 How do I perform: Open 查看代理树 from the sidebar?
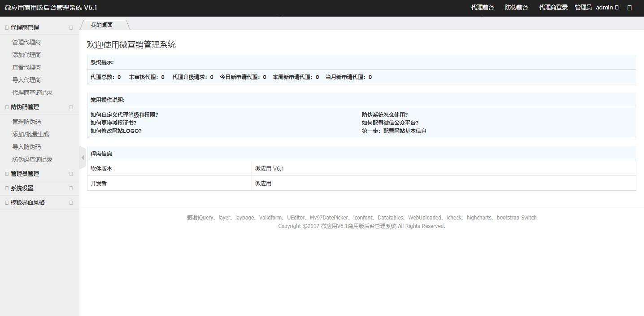[26, 67]
